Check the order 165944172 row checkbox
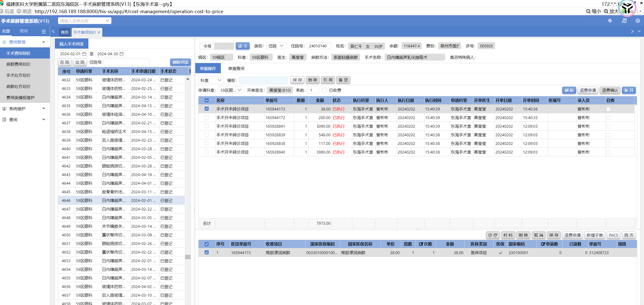Viewport: 644px width, 305px height. [207, 118]
